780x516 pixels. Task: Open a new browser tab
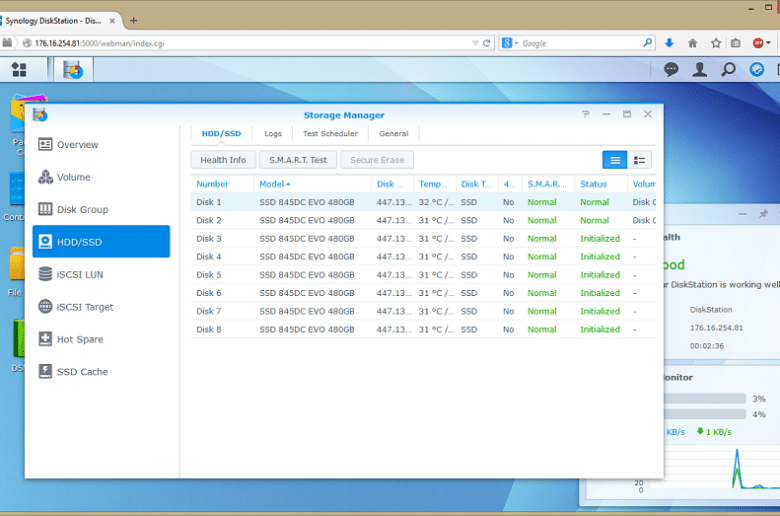[133, 21]
